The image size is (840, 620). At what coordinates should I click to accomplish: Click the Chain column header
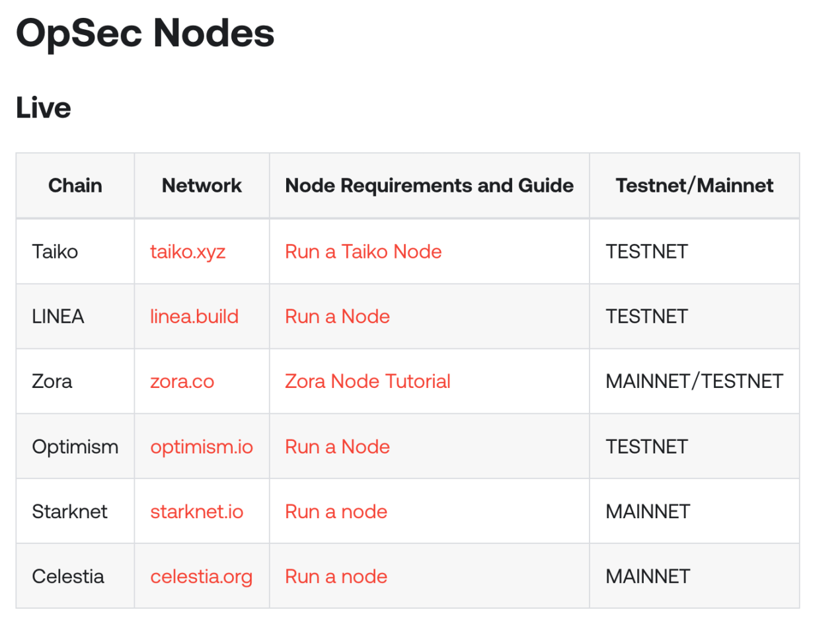(x=75, y=186)
